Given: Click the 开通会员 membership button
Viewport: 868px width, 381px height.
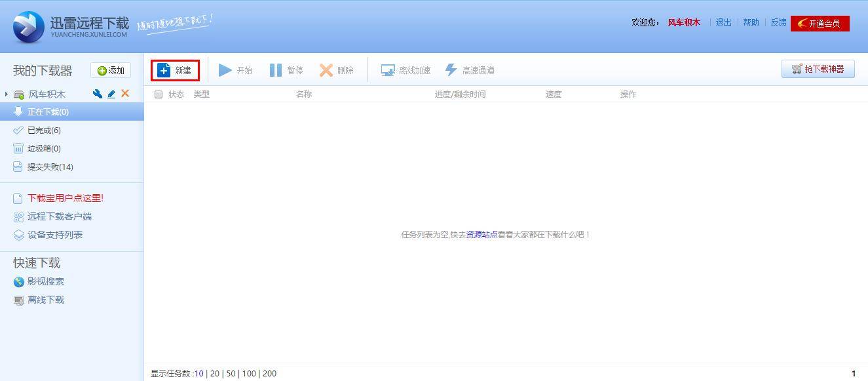Looking at the screenshot, I should tap(820, 24).
